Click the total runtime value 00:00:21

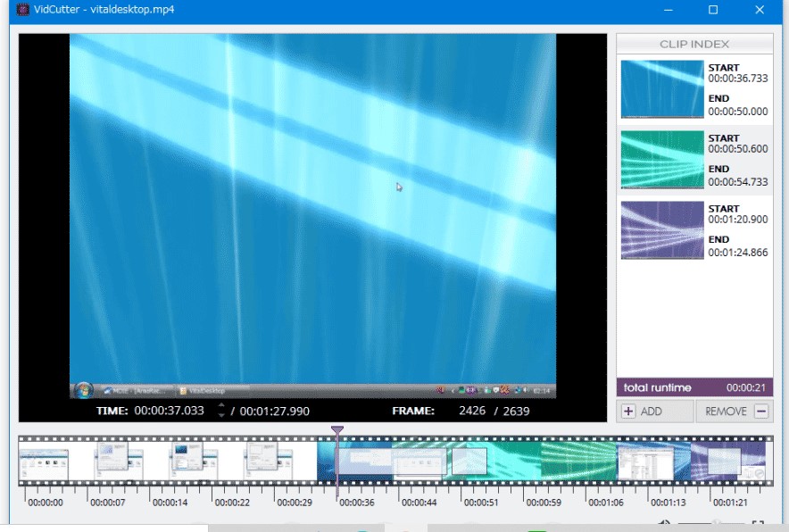(746, 387)
